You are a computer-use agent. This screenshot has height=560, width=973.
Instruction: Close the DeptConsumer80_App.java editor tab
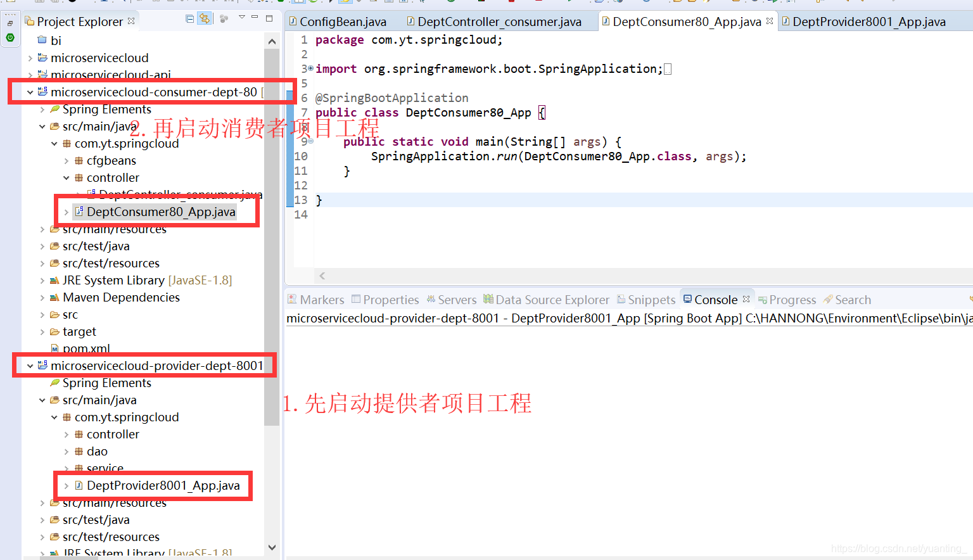tap(770, 21)
